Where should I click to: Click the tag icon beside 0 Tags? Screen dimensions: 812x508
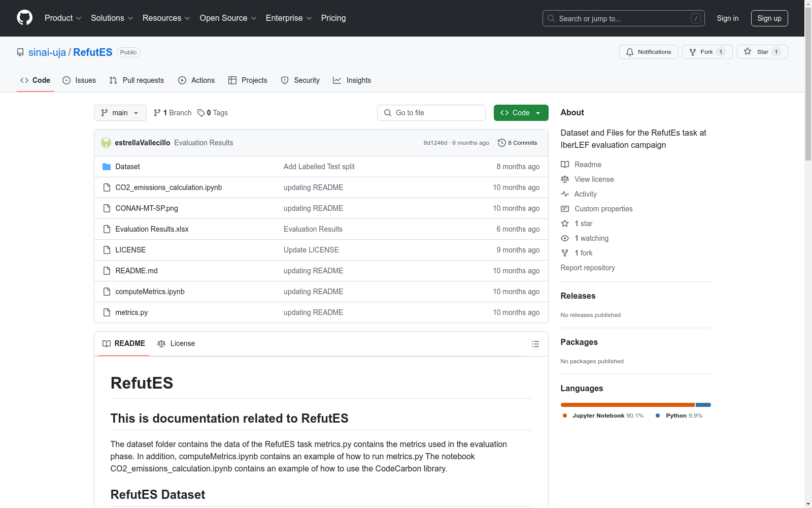[201, 113]
